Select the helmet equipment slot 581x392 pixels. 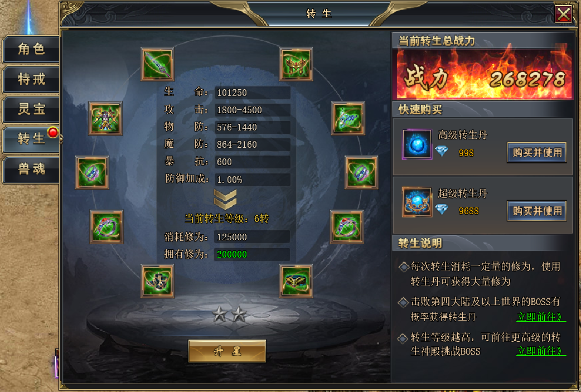click(296, 64)
